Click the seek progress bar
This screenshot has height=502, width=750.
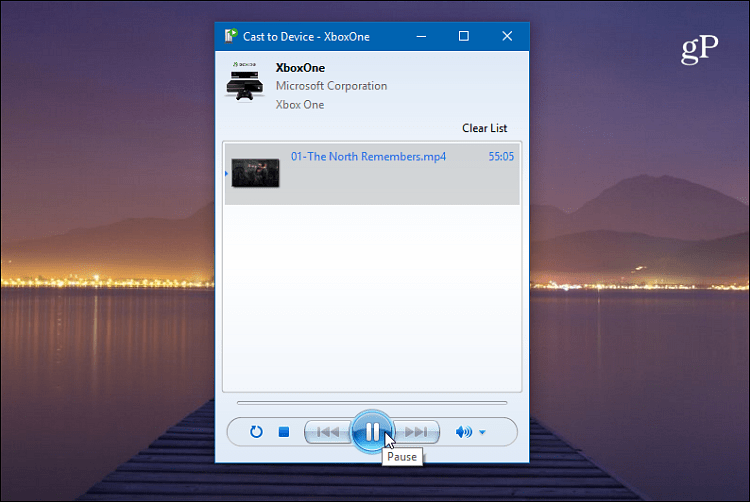(372, 403)
